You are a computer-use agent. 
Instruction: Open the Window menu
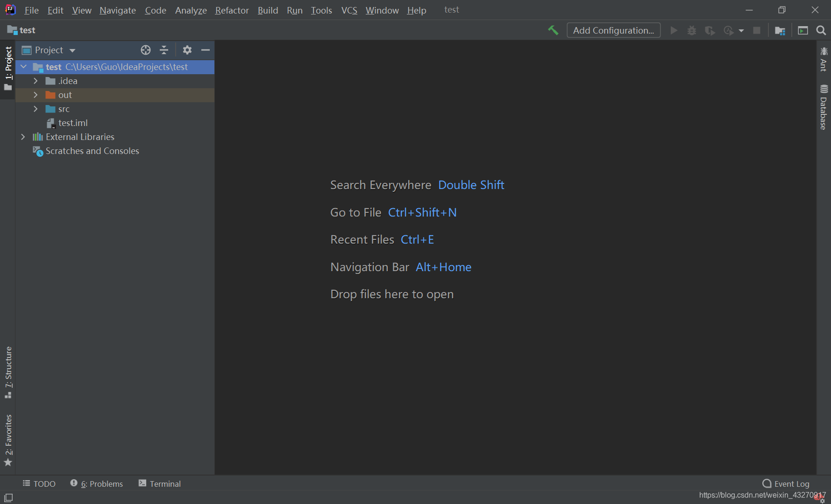pyautogui.click(x=382, y=10)
